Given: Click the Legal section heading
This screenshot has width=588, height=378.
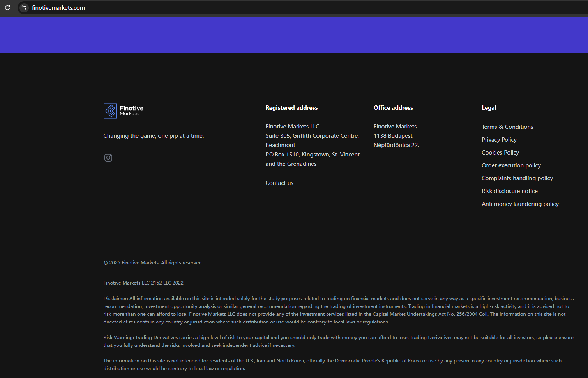Looking at the screenshot, I should (489, 108).
